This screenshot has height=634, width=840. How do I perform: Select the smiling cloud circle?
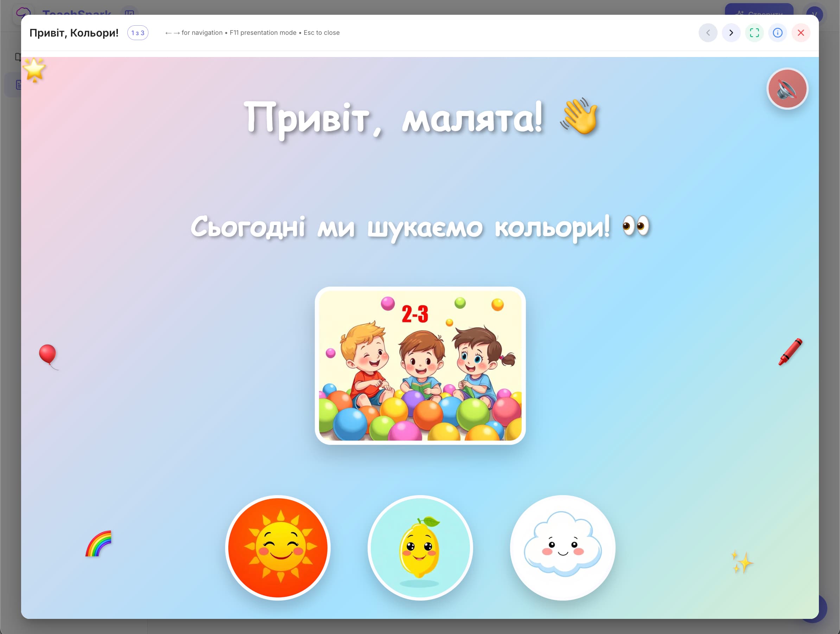tap(563, 547)
